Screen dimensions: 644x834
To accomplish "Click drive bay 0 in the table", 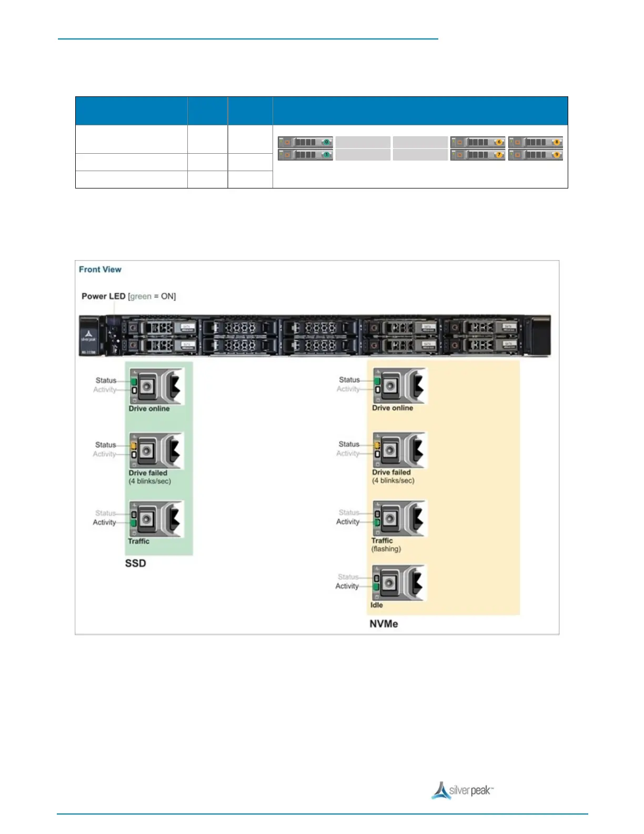I will pyautogui.click(x=305, y=142).
